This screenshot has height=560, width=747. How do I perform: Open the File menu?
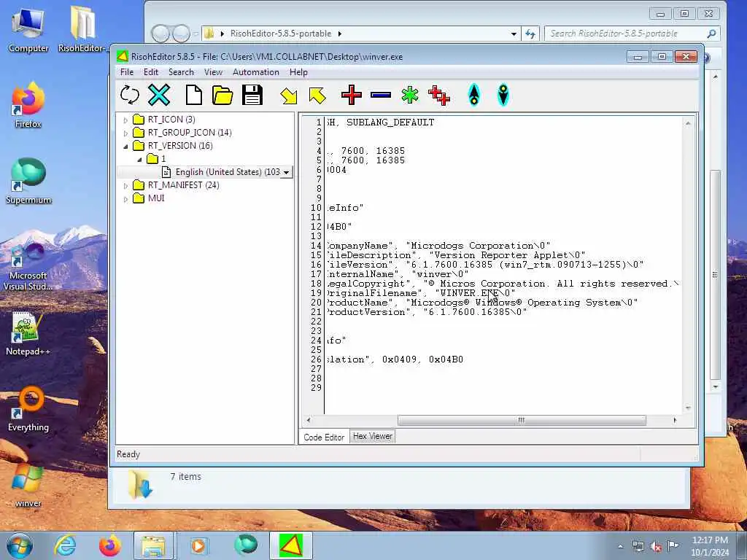click(127, 72)
